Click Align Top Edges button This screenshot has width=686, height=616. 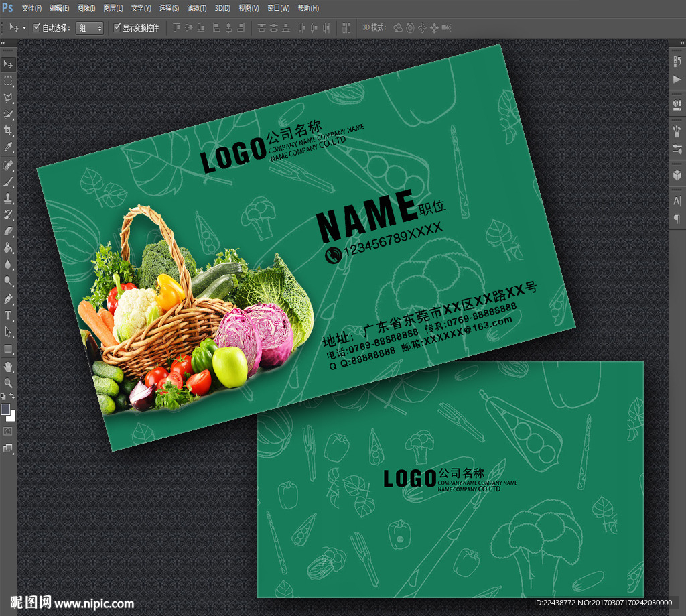tap(176, 28)
